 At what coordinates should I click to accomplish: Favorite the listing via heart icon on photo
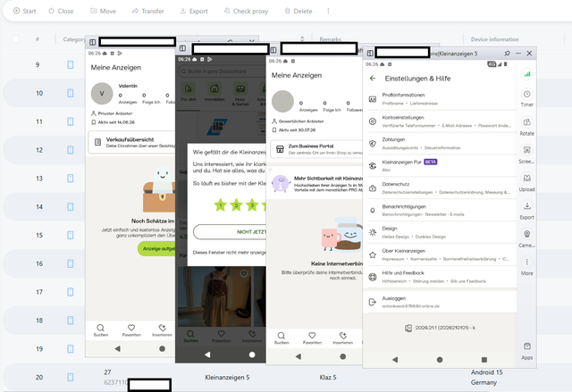pyautogui.click(x=244, y=273)
